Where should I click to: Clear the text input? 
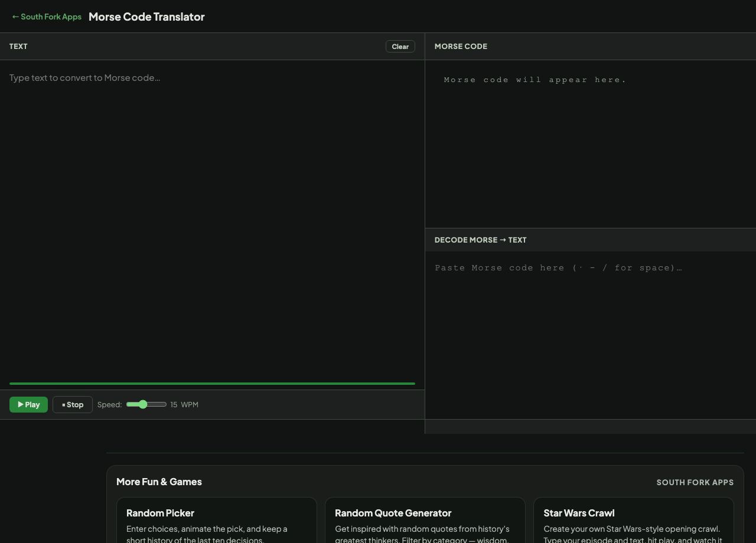pyautogui.click(x=400, y=47)
